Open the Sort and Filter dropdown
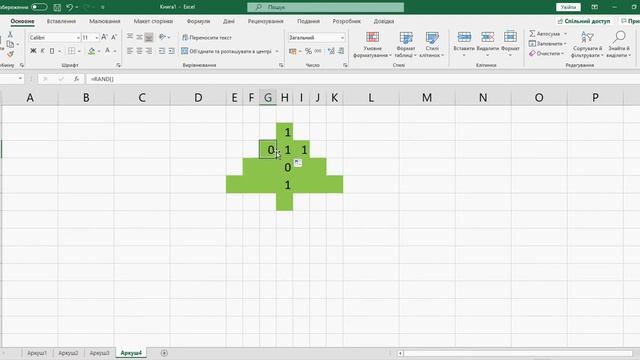 (587, 45)
